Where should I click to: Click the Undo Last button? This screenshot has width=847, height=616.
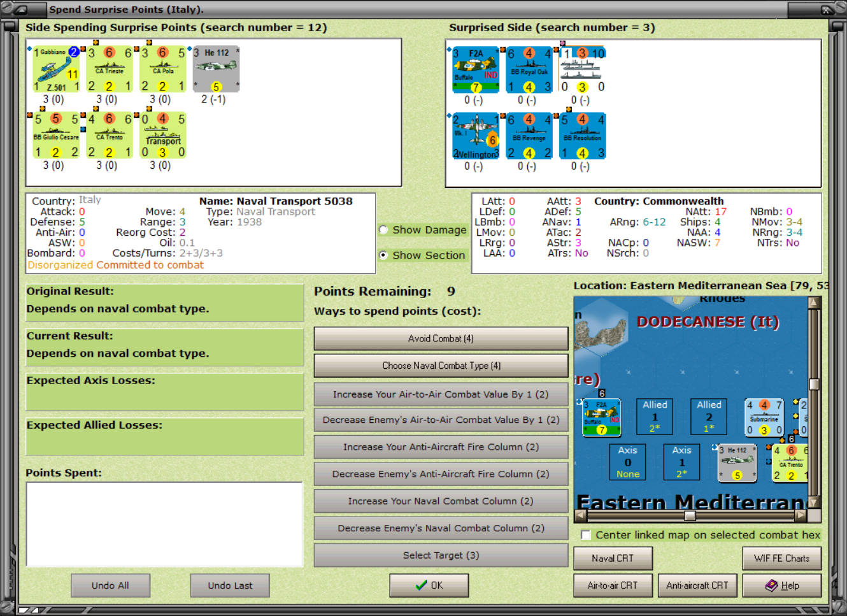[x=230, y=585]
